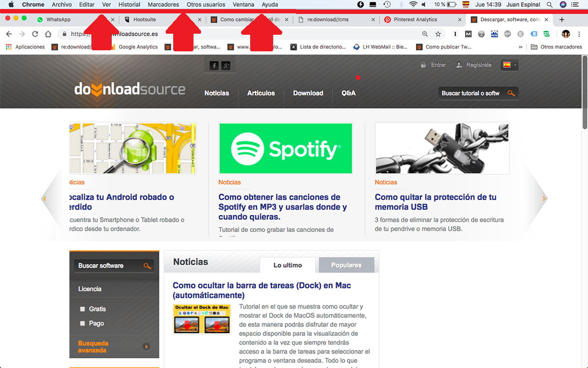Open the Google+ link in site header
The image size is (588, 368).
226,66
